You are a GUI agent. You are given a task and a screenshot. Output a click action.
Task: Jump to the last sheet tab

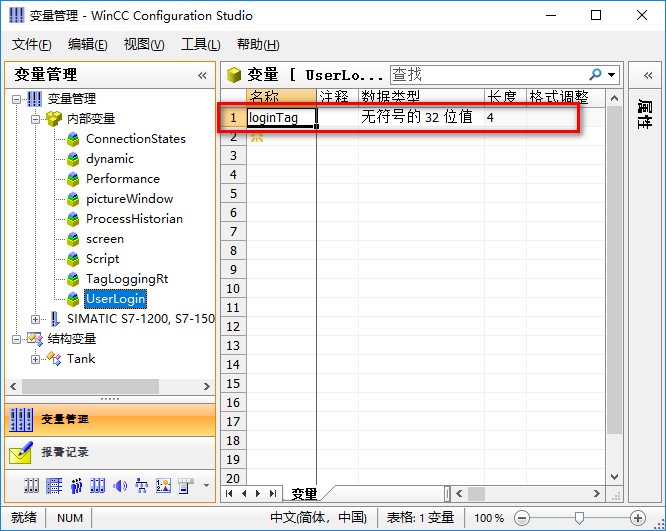point(273,493)
